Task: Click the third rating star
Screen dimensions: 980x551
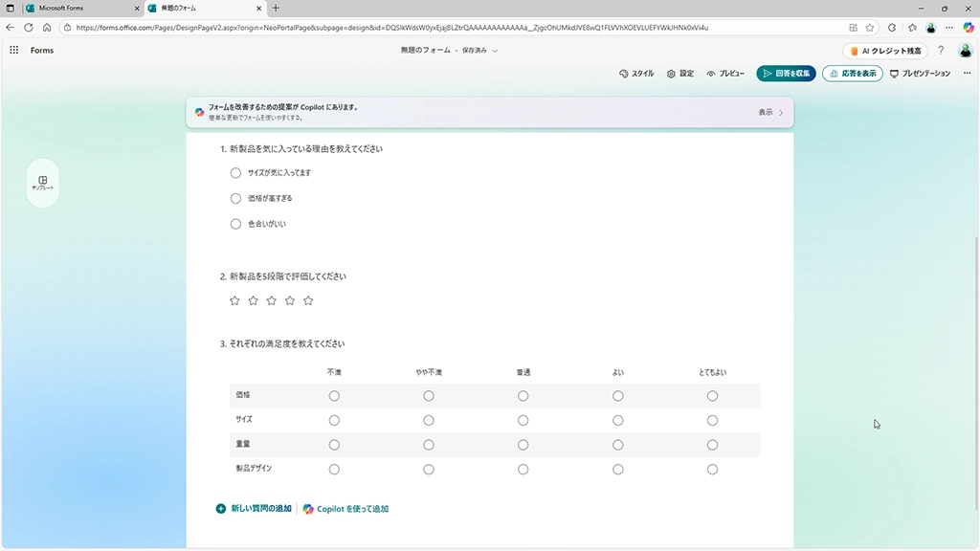Action: tap(272, 300)
